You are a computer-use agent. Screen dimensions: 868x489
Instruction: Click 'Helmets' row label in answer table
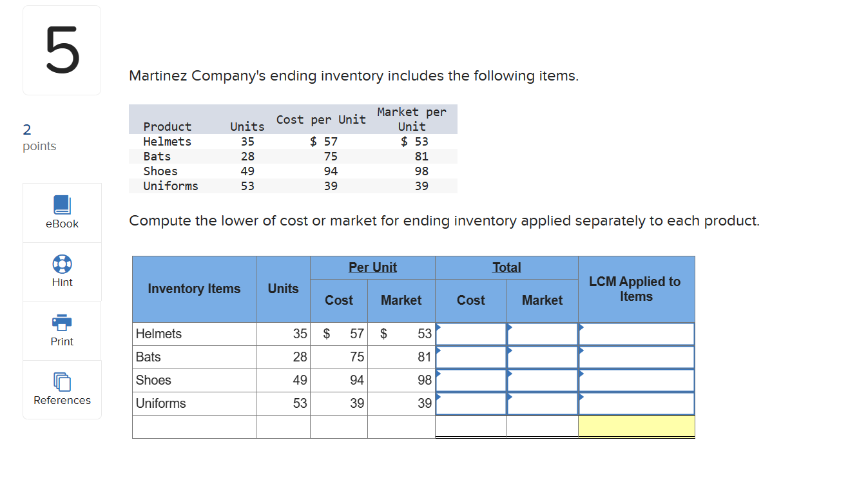click(159, 334)
